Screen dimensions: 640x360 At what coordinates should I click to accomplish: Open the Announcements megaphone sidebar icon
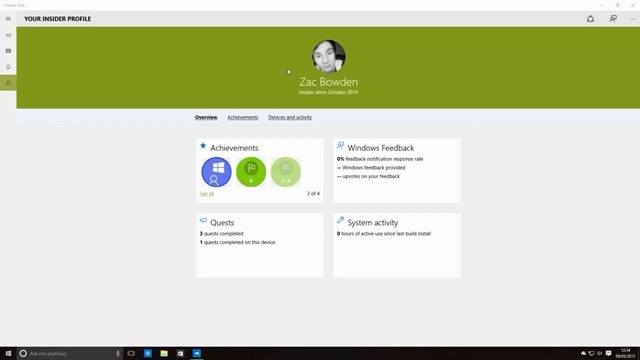coord(8,35)
